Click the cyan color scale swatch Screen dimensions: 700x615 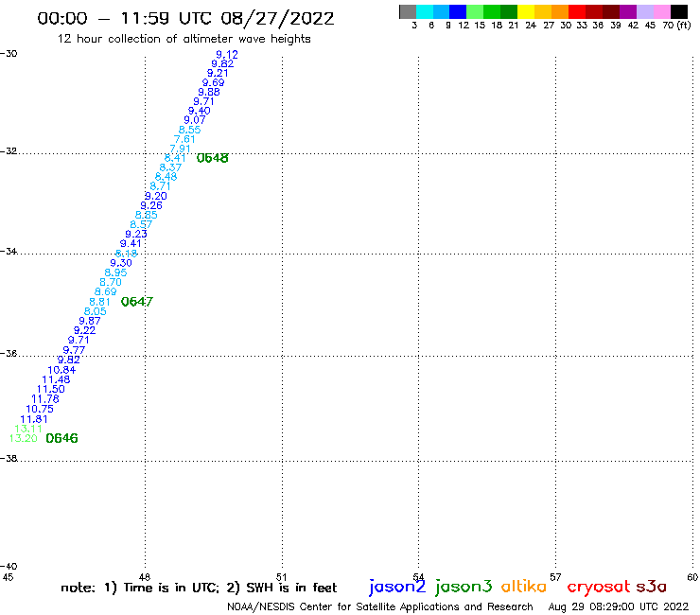(x=425, y=11)
